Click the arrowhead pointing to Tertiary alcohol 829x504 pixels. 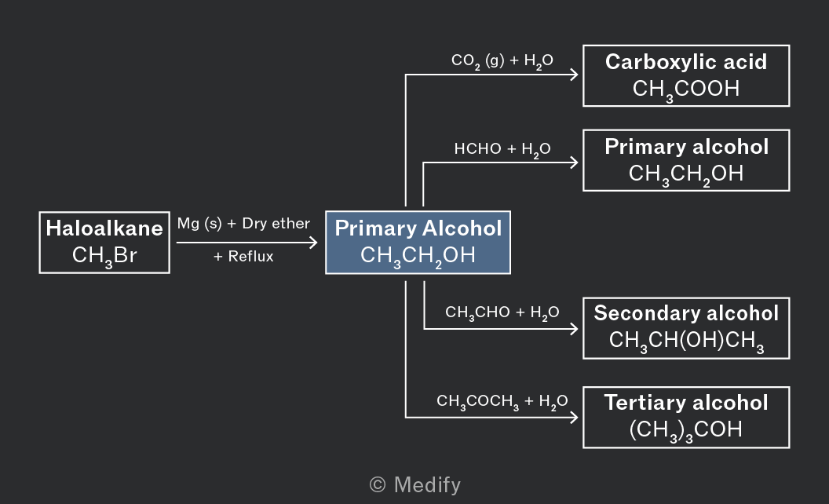pyautogui.click(x=574, y=418)
